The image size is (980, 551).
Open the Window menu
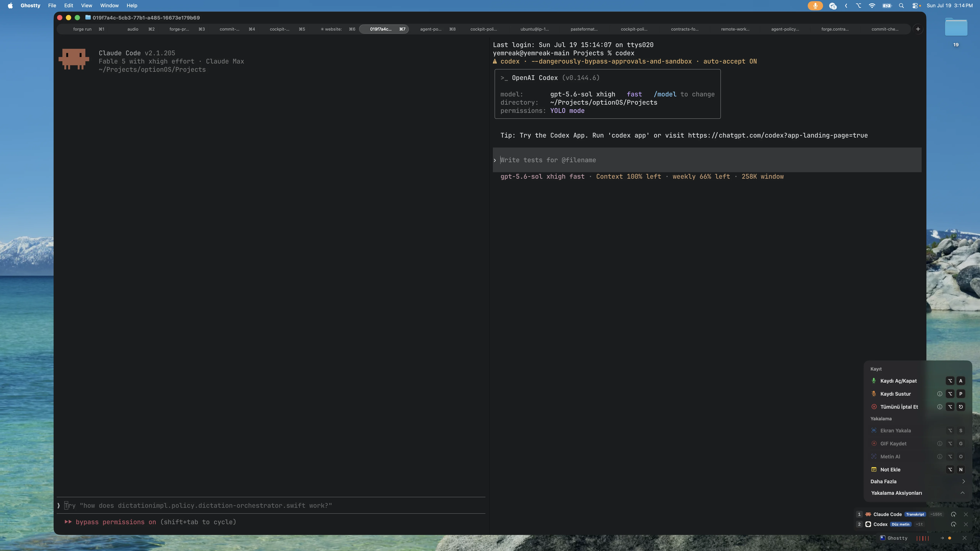[x=109, y=6]
